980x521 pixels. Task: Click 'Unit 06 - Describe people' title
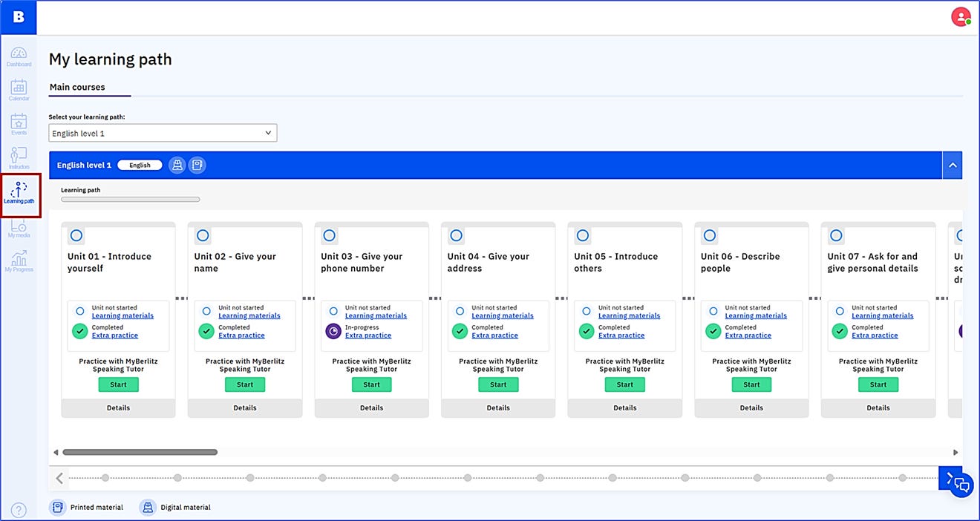click(x=740, y=262)
